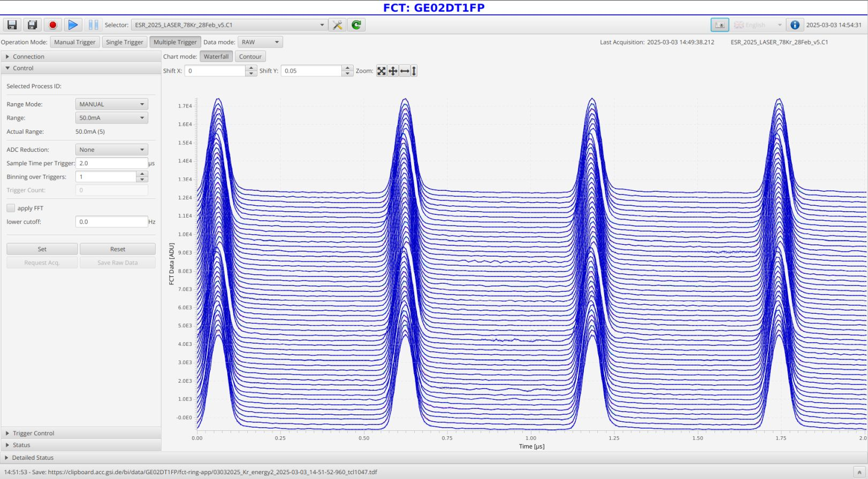Click the zoom-to-fit expand icon

click(381, 71)
